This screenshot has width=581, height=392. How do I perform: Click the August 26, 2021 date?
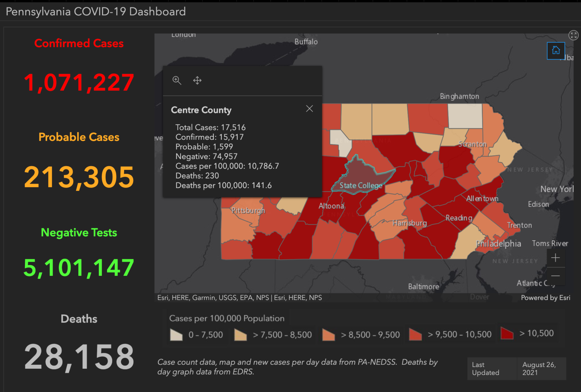[x=539, y=369]
